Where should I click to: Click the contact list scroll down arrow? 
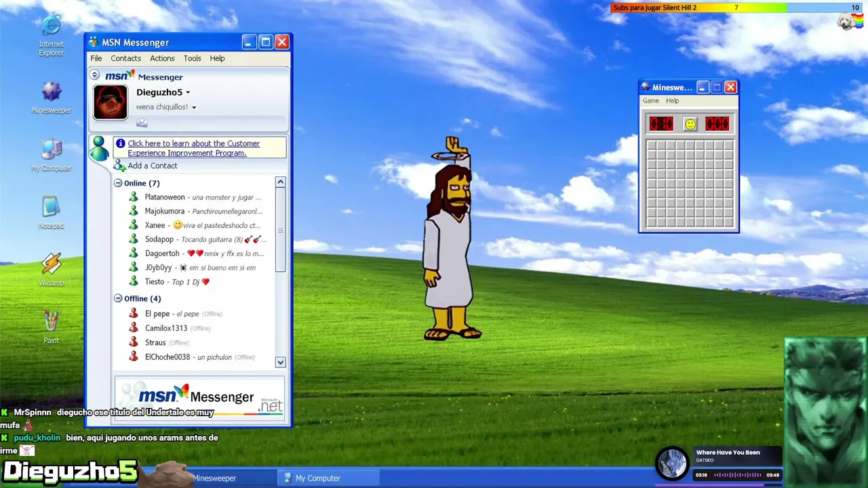click(280, 363)
